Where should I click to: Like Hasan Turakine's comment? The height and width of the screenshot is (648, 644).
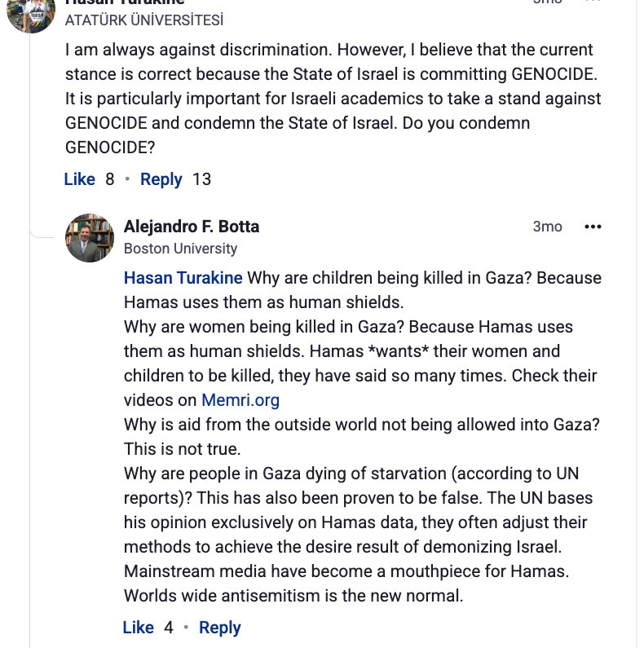click(x=79, y=179)
